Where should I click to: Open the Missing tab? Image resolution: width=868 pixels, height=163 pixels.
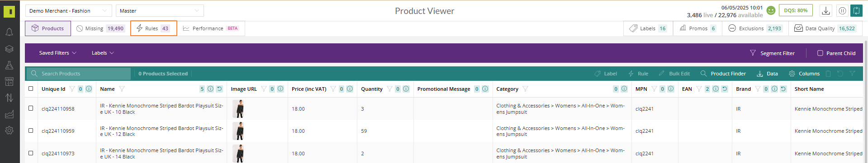100,28
